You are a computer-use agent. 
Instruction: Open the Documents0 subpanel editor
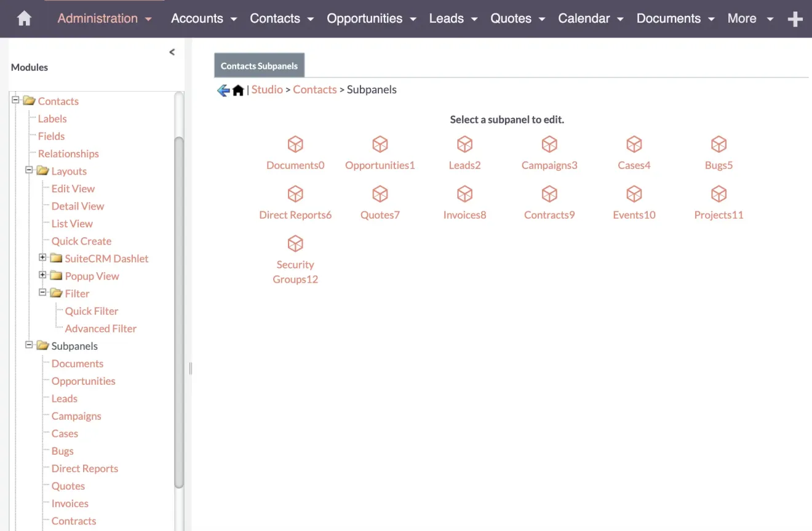click(295, 151)
